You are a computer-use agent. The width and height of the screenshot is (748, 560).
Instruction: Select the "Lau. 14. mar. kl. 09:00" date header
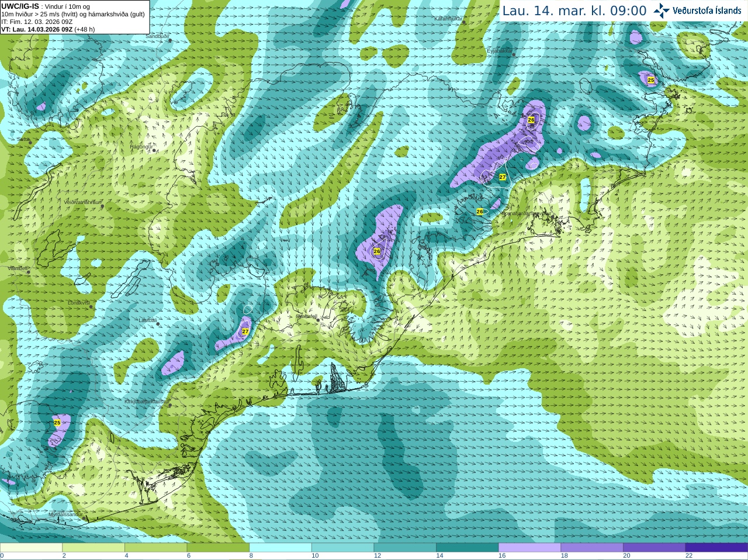click(x=574, y=11)
